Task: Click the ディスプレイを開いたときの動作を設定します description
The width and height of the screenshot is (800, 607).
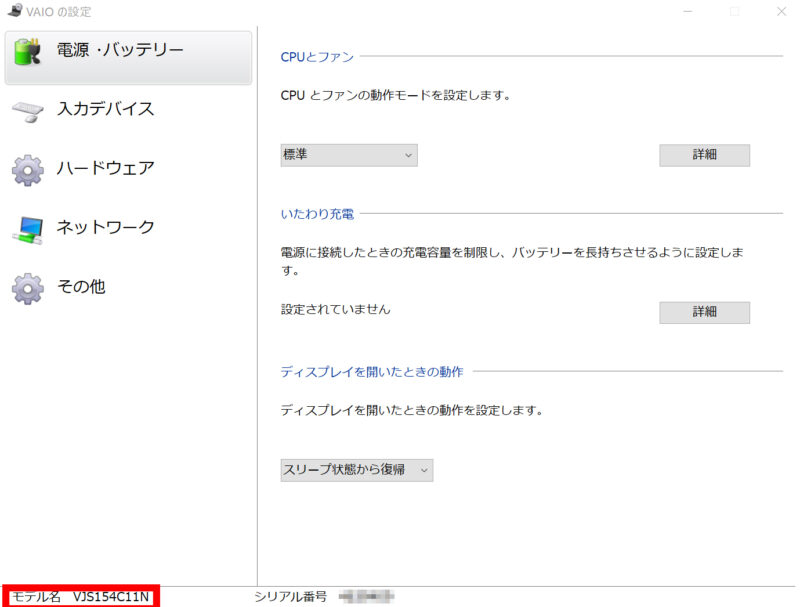Action: coord(411,411)
